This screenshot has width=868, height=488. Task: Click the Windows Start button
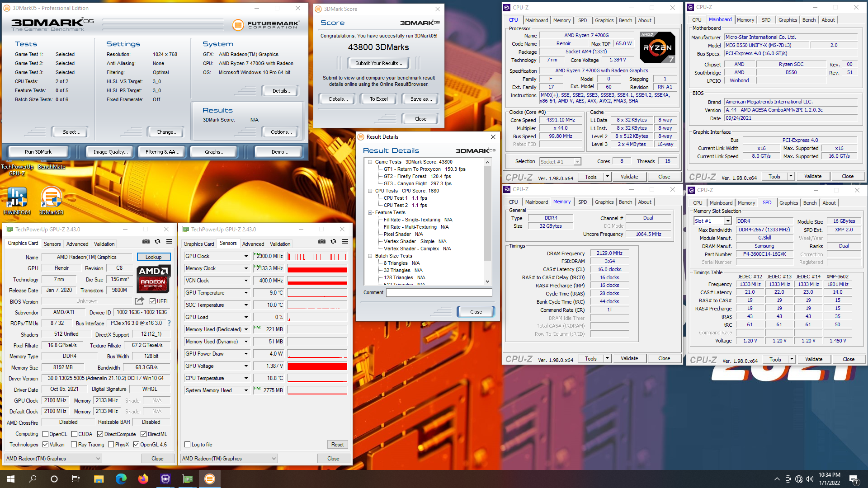point(11,479)
